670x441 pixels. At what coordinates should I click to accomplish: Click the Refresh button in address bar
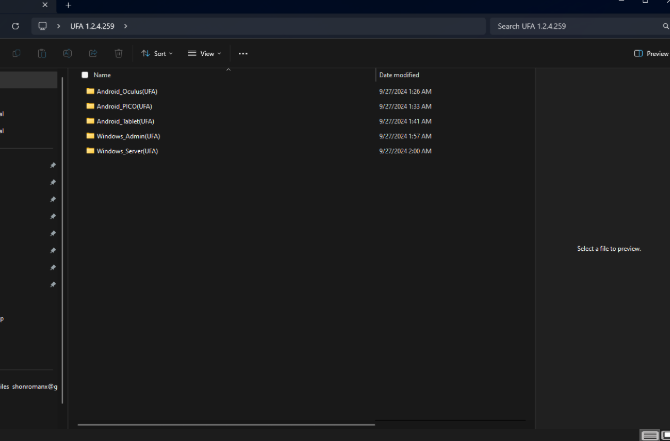click(x=15, y=26)
